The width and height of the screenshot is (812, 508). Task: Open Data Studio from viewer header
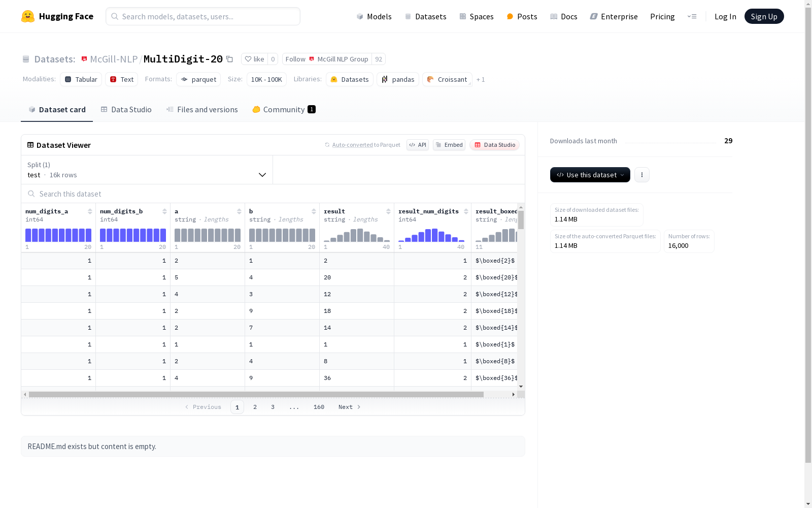[x=494, y=145]
